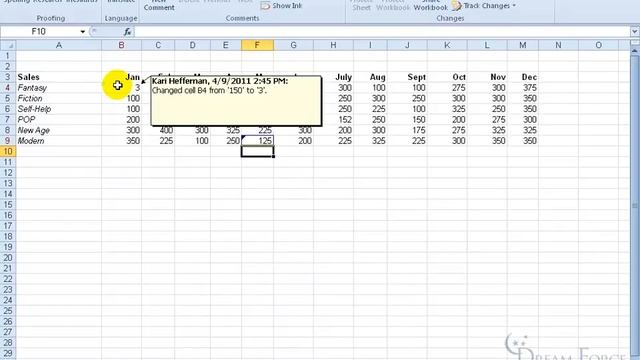Open the Insert Function fx button
Screen dimensions: 640x360
[127, 31]
